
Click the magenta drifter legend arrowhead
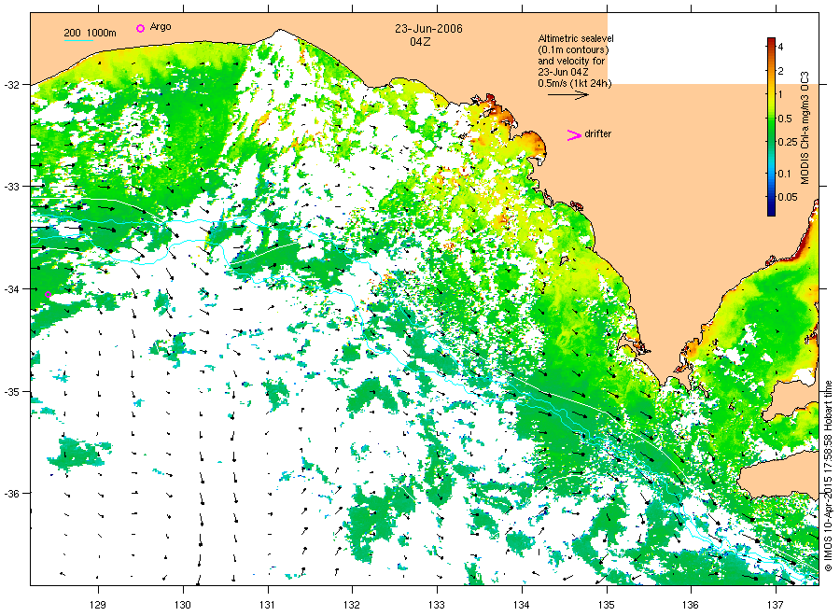pyautogui.click(x=574, y=135)
